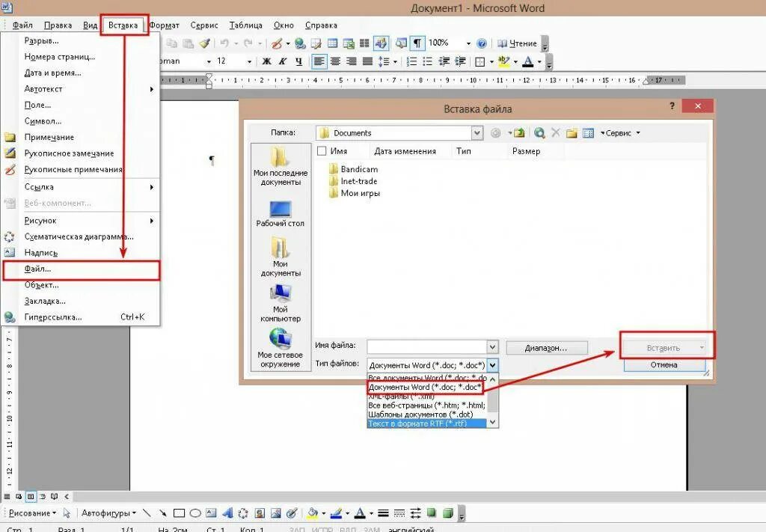Click the Insert Table toolbar icon
766x532 pixels.
pyautogui.click(x=333, y=43)
